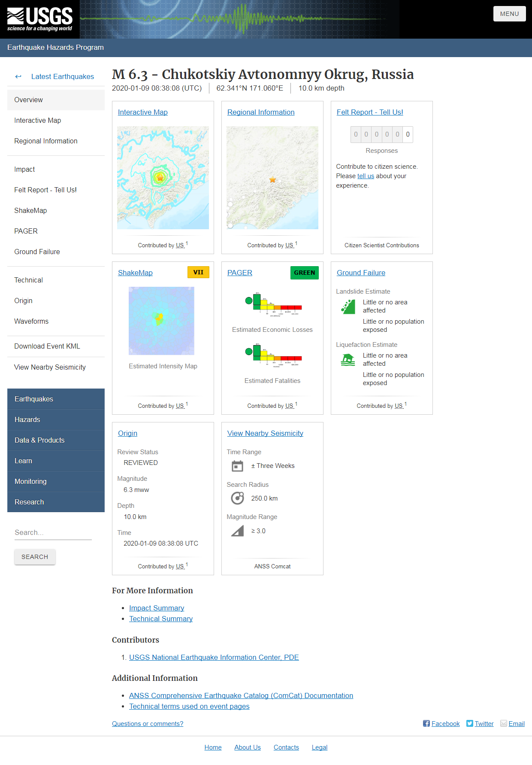
Task: Open the Interactive Map thumbnail image
Action: click(163, 178)
